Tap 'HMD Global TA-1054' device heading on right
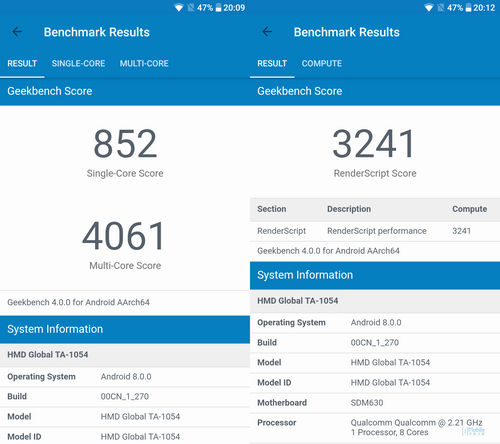 click(298, 301)
